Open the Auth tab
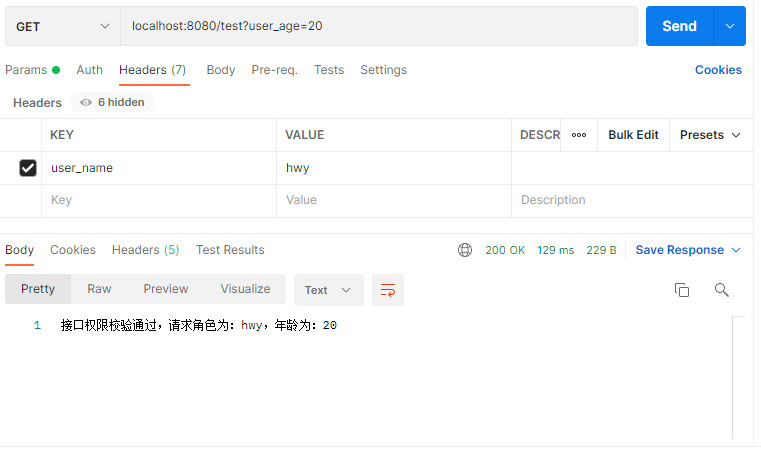This screenshot has height=452, width=761. click(89, 70)
